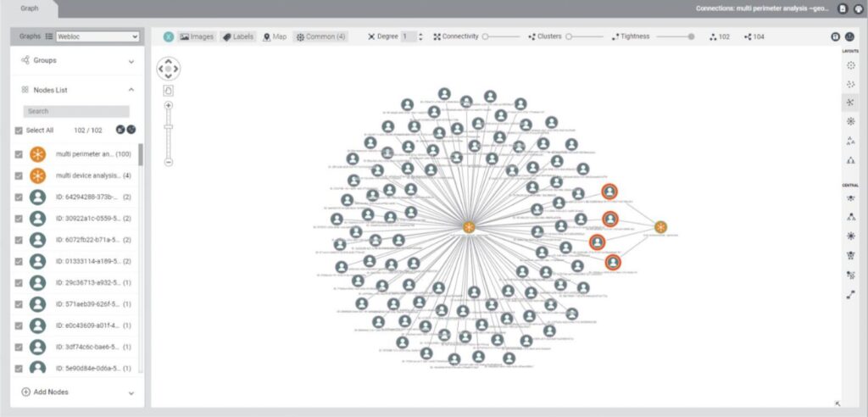Expand the Groups section
This screenshot has height=417, width=868.
(131, 61)
